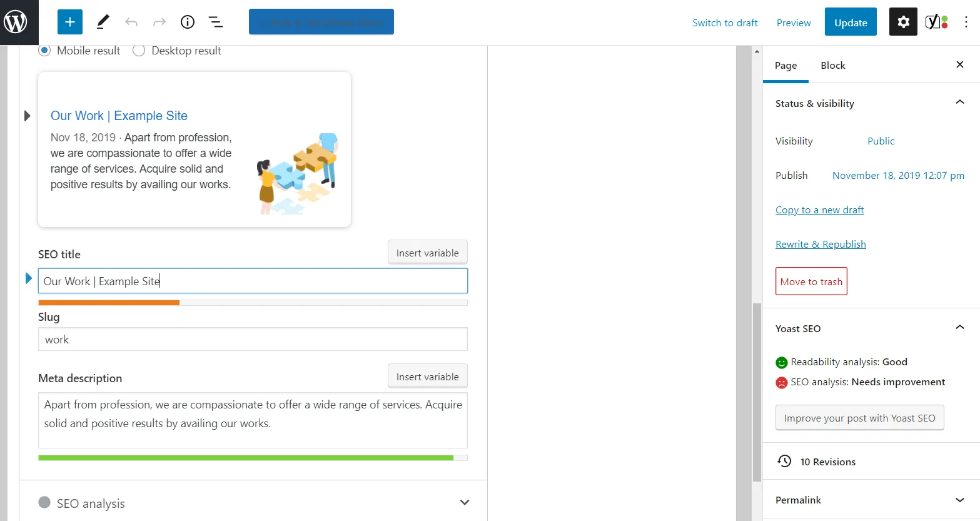980x521 pixels.
Task: Collapse the Status & visibility panel
Action: pos(959,103)
